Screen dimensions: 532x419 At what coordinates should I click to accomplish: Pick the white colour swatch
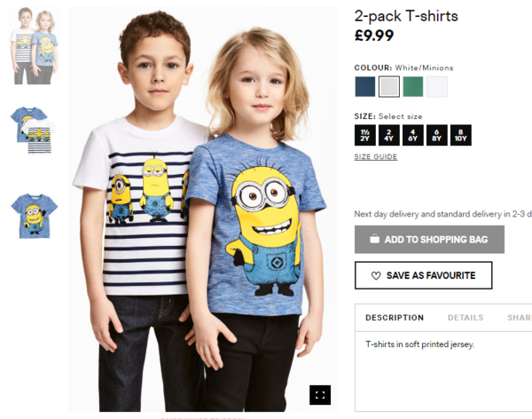pyautogui.click(x=437, y=87)
